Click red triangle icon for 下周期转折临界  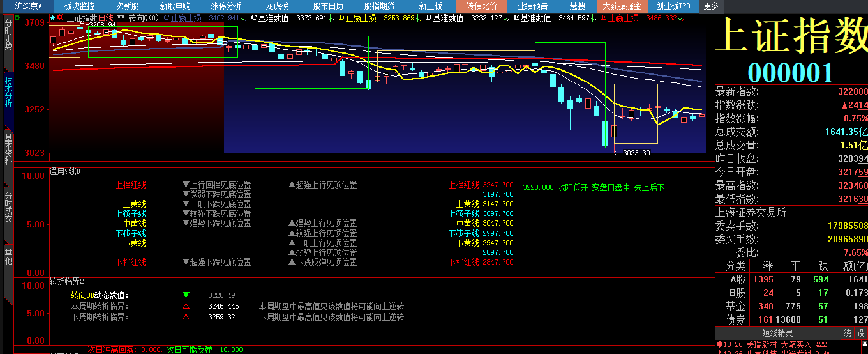186,317
